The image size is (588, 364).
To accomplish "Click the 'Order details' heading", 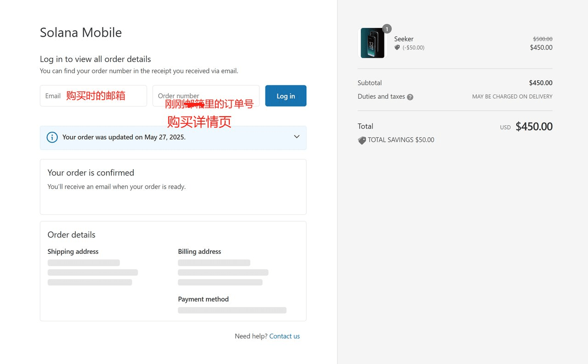I will (x=72, y=235).
